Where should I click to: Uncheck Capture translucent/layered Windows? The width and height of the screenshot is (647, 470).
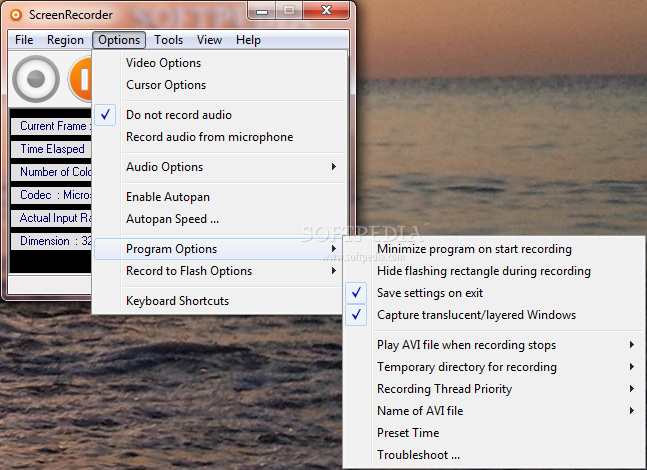click(494, 315)
